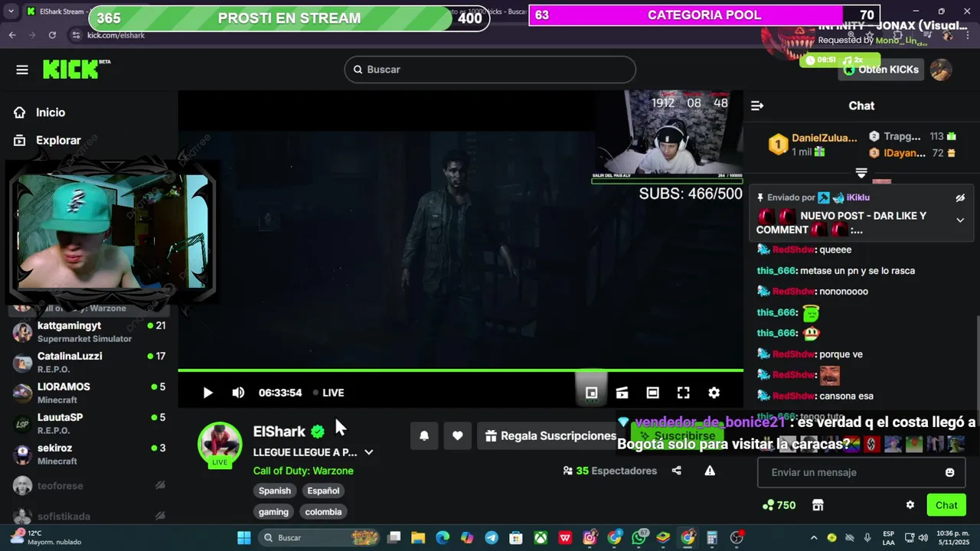This screenshot has height=551, width=980.
Task: Open player settings gear
Action: (x=714, y=393)
